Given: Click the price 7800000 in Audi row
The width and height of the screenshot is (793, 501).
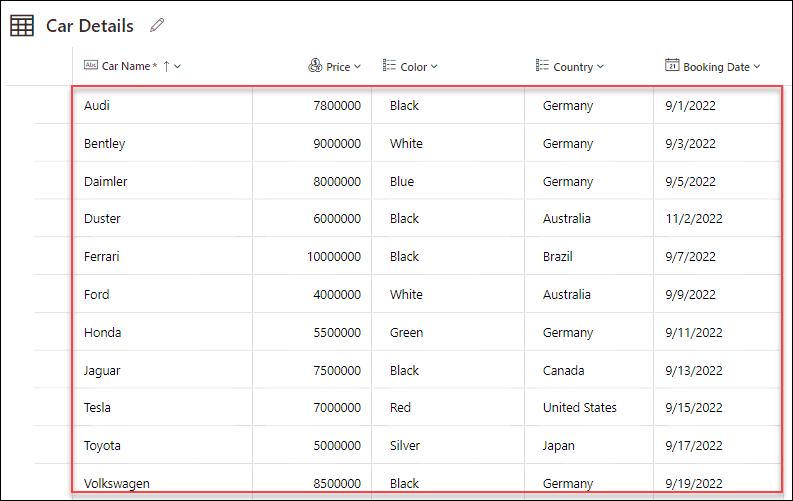Looking at the screenshot, I should click(x=337, y=106).
